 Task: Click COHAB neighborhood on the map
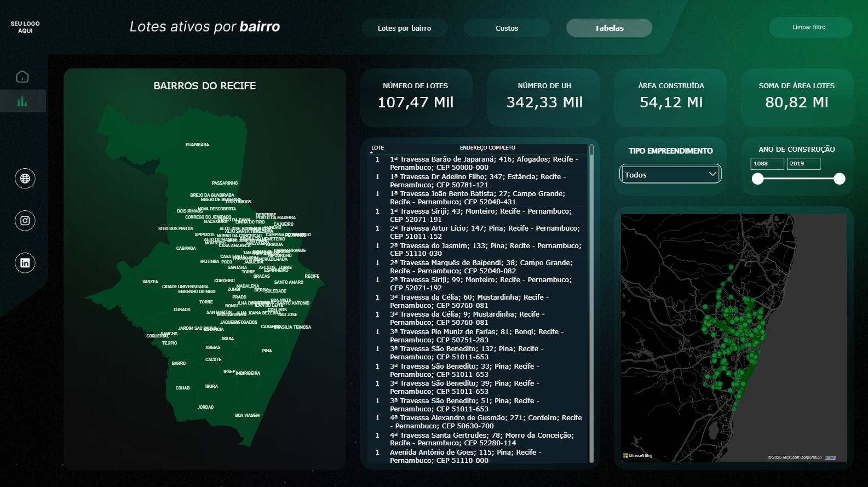pyautogui.click(x=182, y=388)
